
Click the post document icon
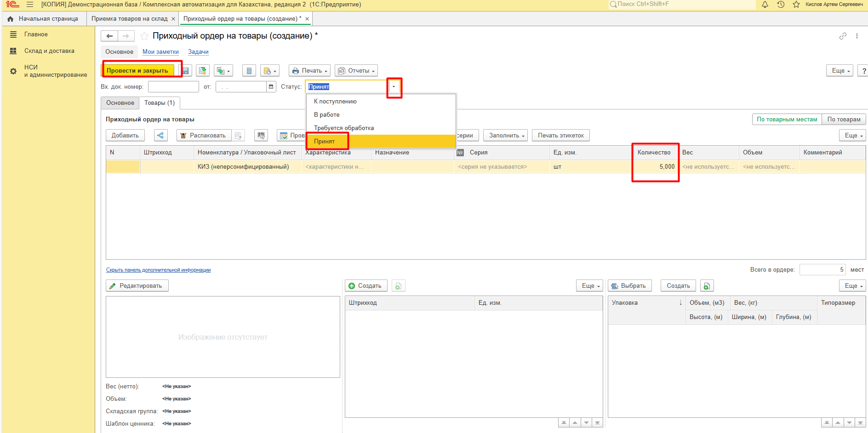[x=202, y=71]
